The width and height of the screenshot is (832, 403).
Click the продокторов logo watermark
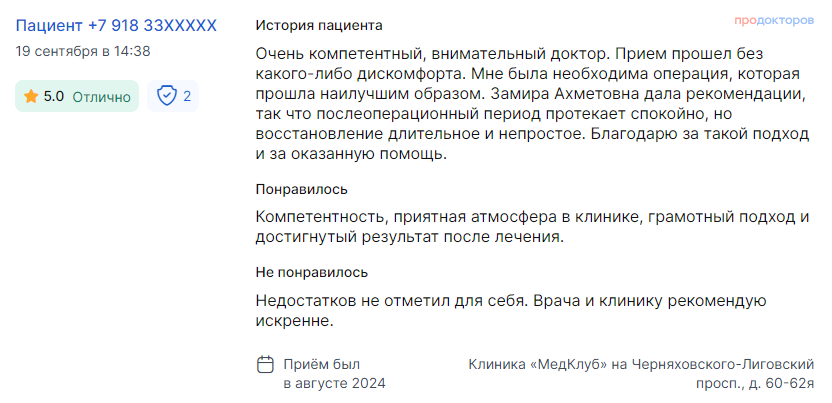[774, 21]
